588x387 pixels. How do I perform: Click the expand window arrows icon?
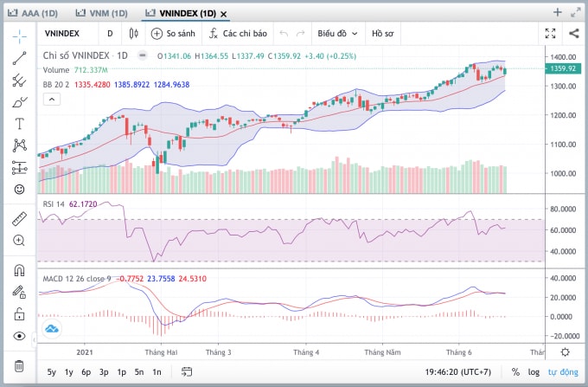[575, 12]
